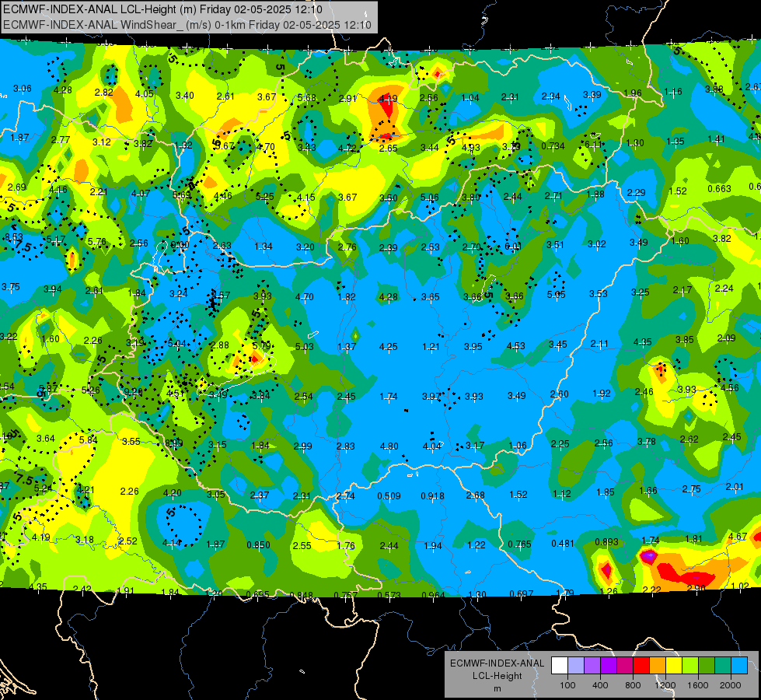Viewport: 761px width, 700px height.
Task: Click the wind shear value 4.80
Action: click(x=389, y=446)
